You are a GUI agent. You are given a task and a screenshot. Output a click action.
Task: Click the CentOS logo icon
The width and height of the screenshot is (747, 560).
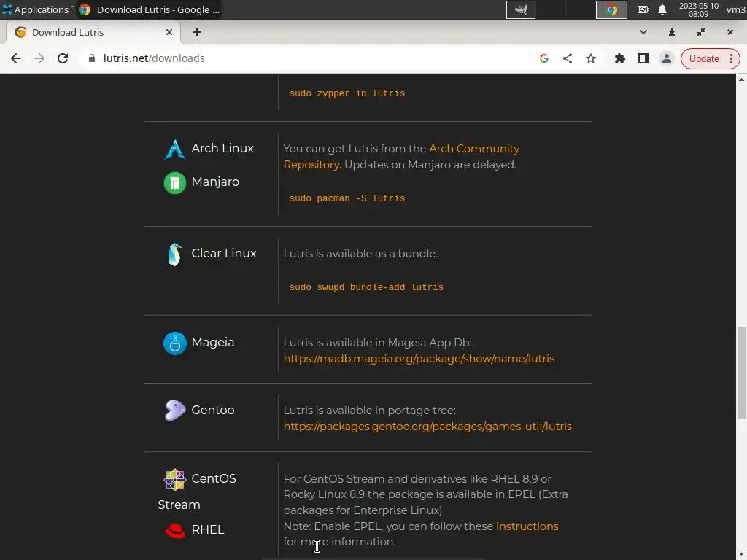(x=175, y=479)
